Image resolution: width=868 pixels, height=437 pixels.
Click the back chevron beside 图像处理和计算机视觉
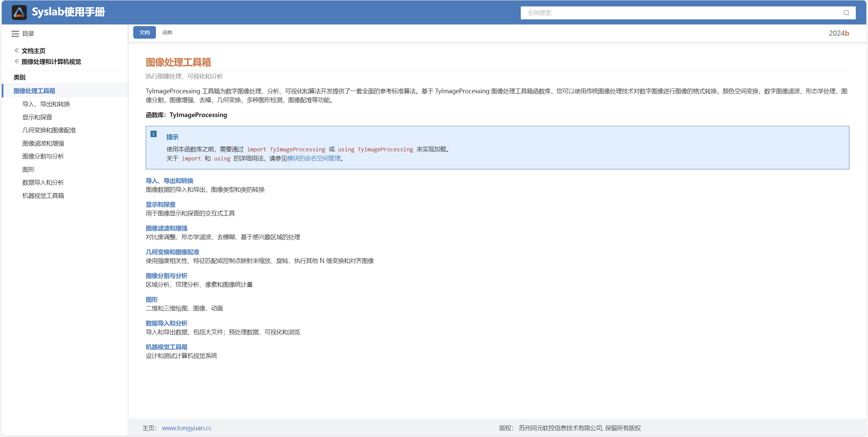pyautogui.click(x=16, y=61)
